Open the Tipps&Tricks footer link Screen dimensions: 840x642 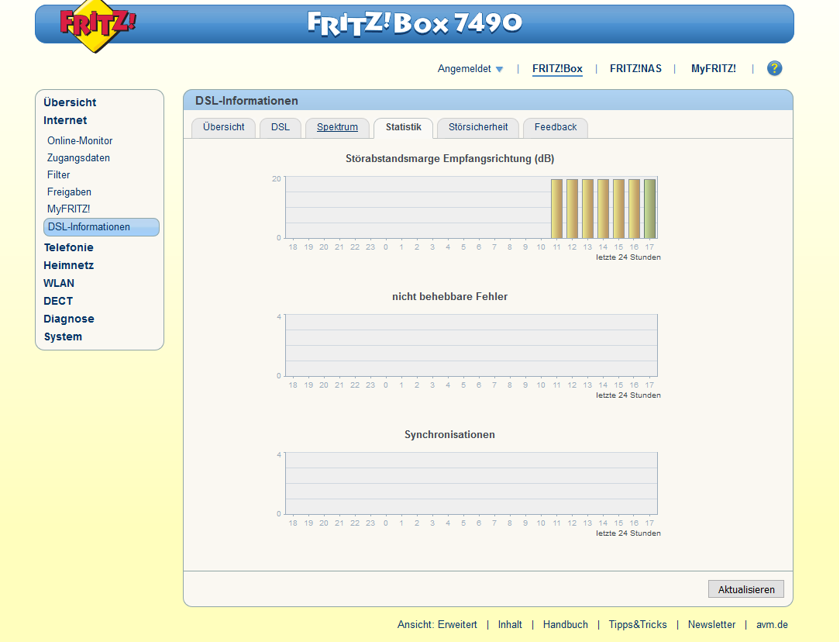pos(638,625)
